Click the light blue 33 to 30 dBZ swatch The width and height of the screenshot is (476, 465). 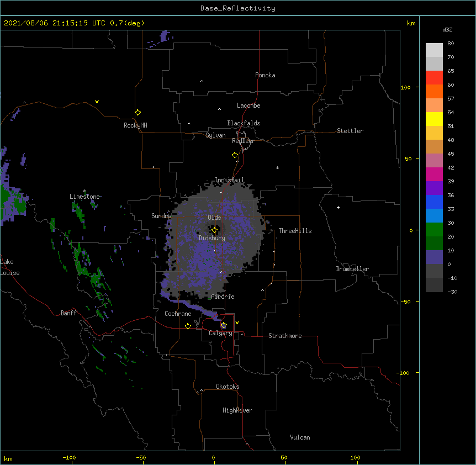click(x=434, y=216)
